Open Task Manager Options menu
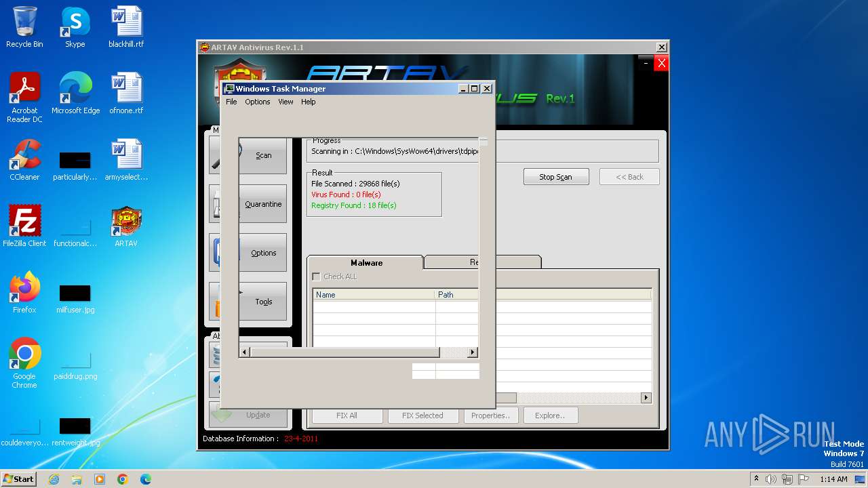868x488 pixels. pyautogui.click(x=258, y=102)
